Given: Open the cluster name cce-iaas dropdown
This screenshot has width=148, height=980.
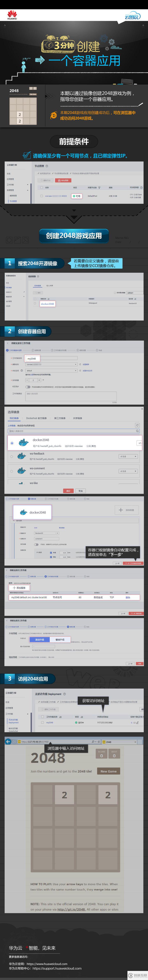Looking at the screenshot, I should click(51, 364).
